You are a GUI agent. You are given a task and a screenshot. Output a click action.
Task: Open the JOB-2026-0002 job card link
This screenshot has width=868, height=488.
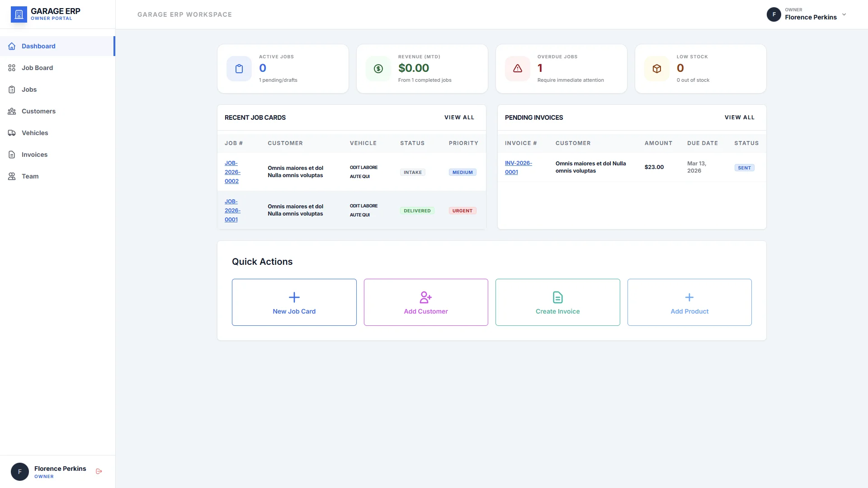tap(232, 172)
